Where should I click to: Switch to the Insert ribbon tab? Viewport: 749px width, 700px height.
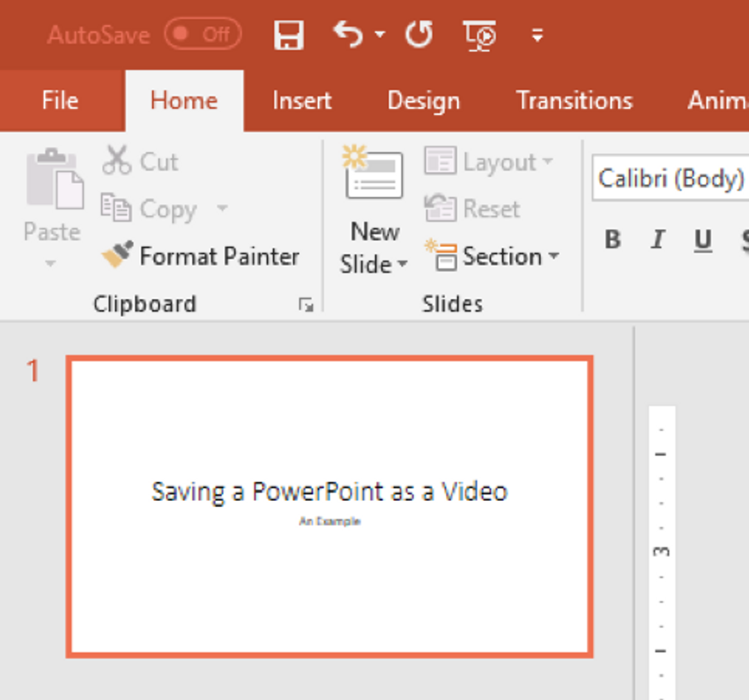click(x=302, y=100)
